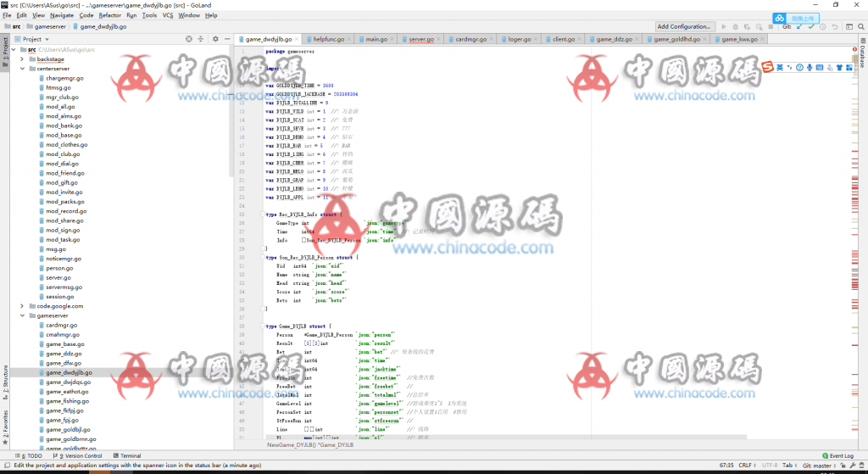Viewport: 868px width, 474px height.
Task: Click the Sogou input method logo
Action: click(x=767, y=67)
